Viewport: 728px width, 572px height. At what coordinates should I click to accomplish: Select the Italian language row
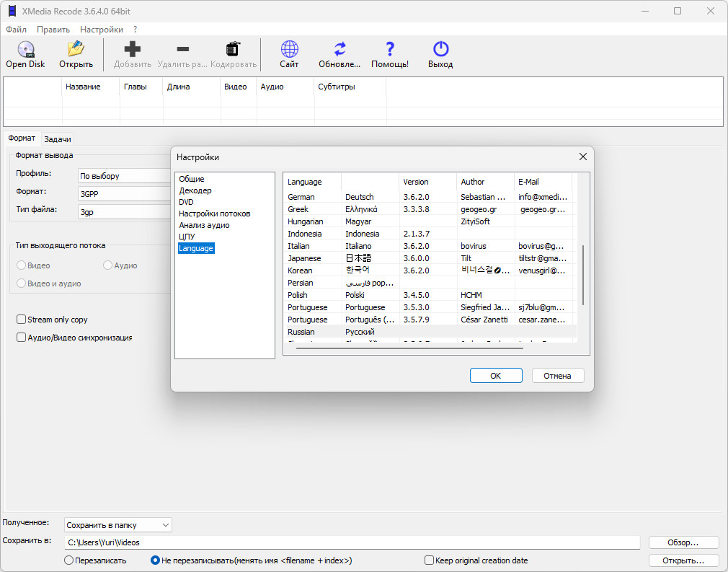(430, 246)
